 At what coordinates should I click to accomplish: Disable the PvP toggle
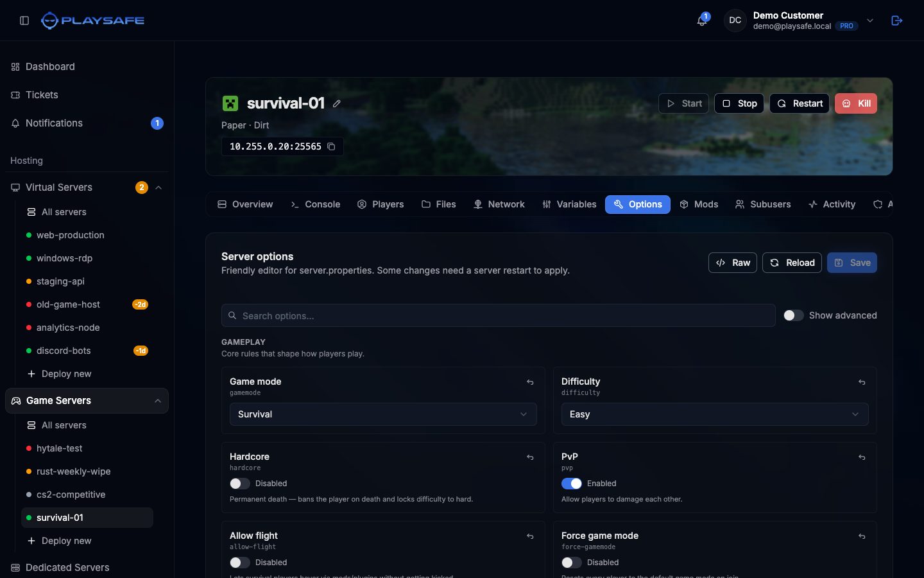point(572,484)
